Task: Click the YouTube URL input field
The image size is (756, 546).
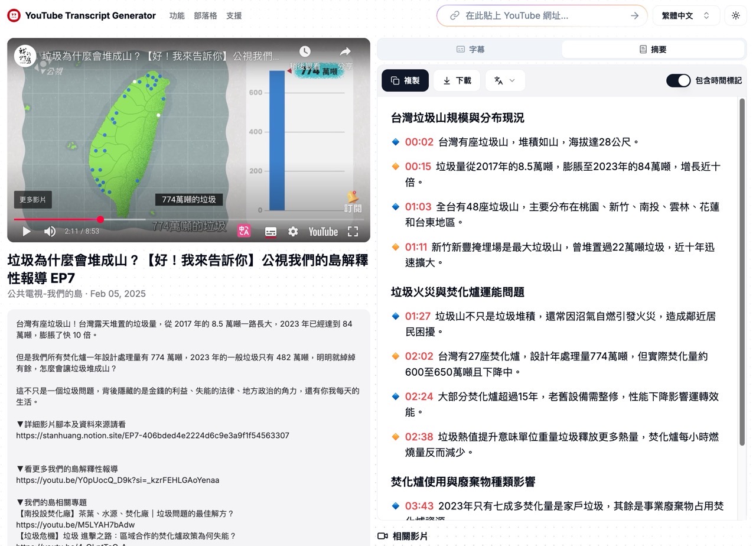Action: (542, 16)
